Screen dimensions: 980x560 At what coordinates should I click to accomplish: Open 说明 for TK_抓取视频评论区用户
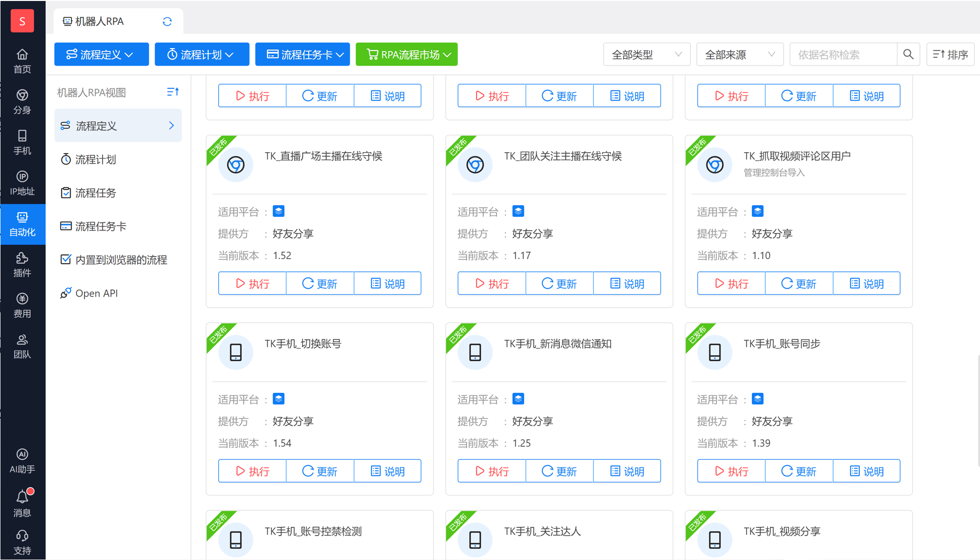pyautogui.click(x=866, y=283)
